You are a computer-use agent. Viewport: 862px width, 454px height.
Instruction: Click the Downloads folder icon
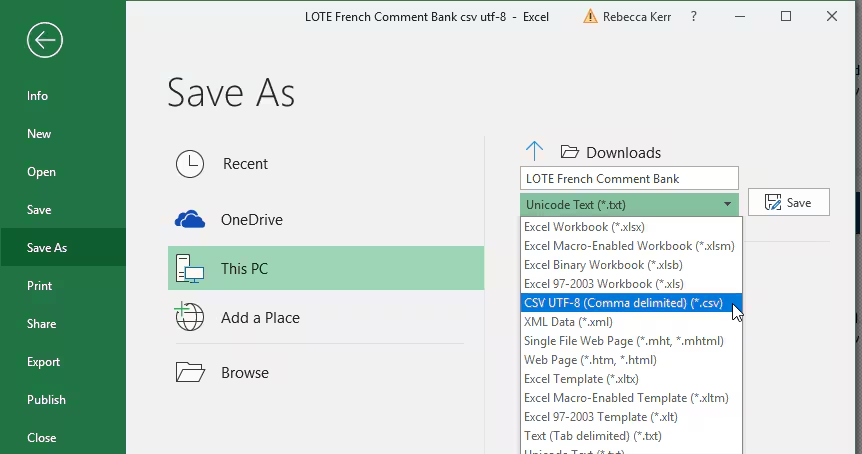(x=570, y=152)
